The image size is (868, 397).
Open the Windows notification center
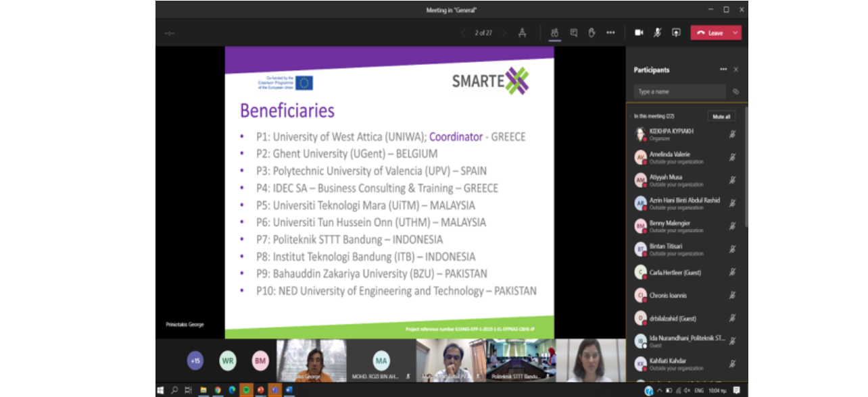click(x=736, y=390)
